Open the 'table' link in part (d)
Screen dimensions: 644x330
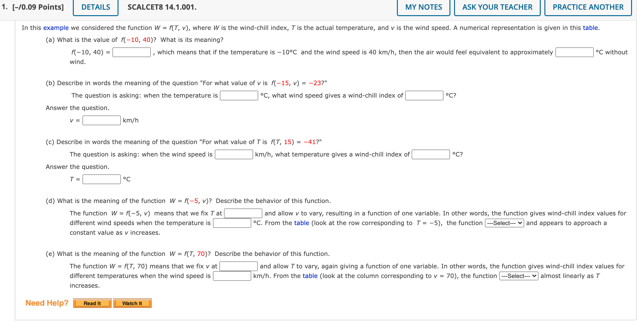(x=301, y=223)
